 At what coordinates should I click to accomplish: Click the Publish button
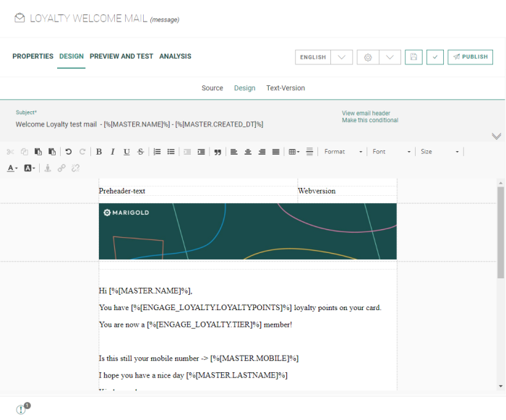(470, 57)
